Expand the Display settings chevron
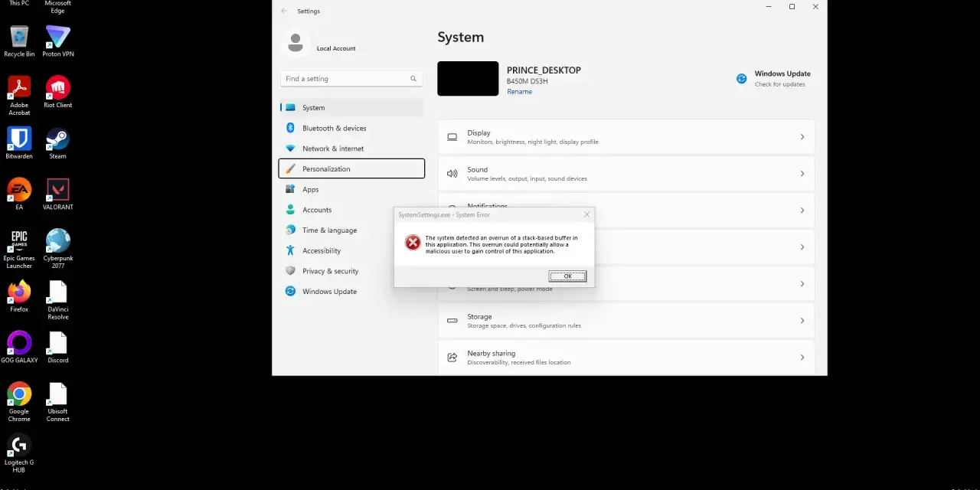The width and height of the screenshot is (980, 490). coord(802,137)
